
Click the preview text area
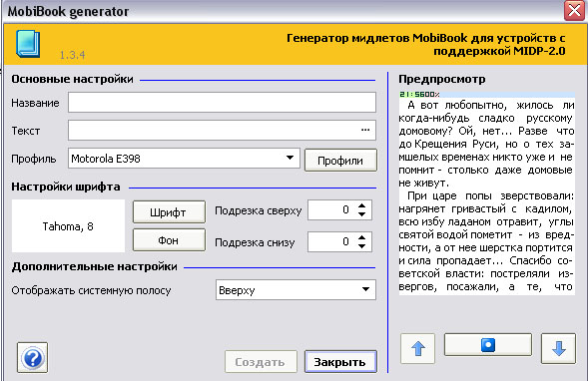487,196
